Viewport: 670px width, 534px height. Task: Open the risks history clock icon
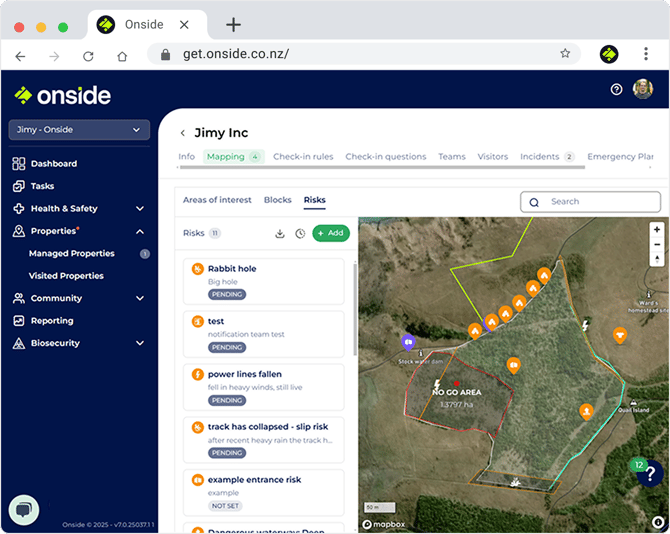(300, 234)
